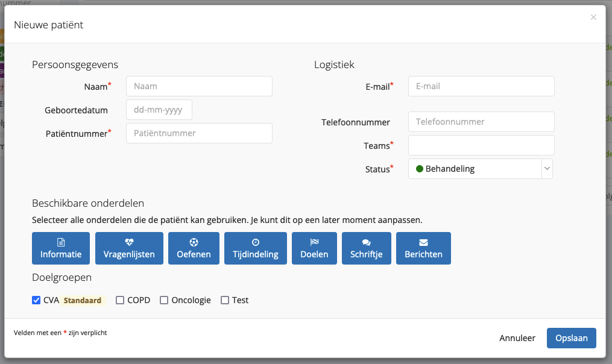
Task: Open the Geboortedatum date field
Action: coord(159,110)
